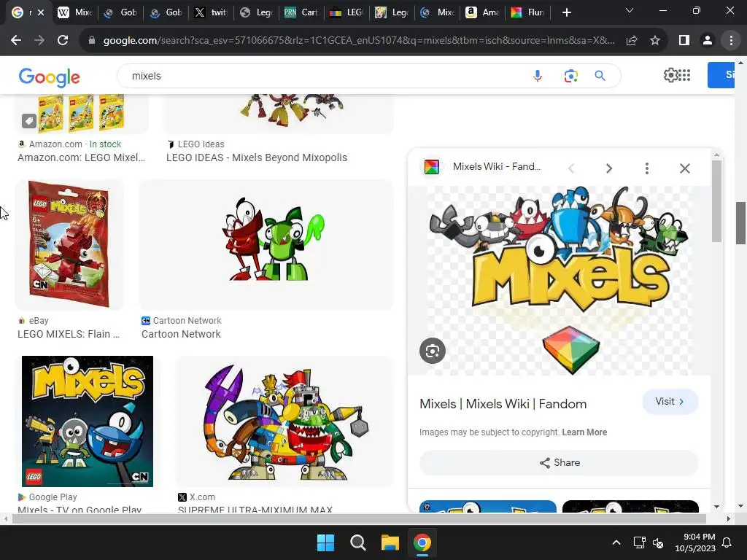Open the Chrome three-dot menu

[731, 41]
